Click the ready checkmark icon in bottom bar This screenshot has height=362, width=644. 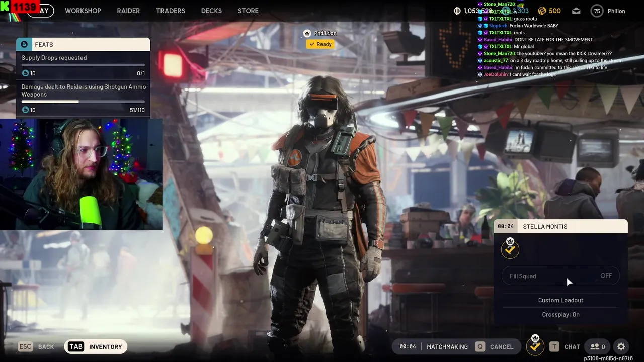(x=535, y=345)
